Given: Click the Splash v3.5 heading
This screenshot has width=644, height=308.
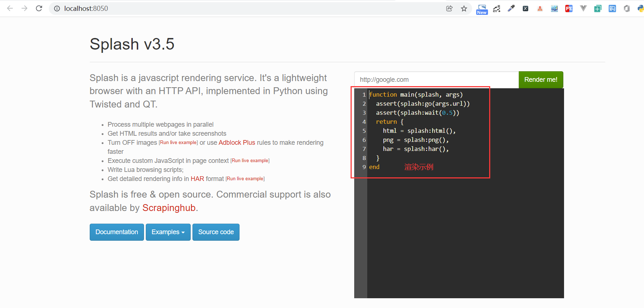Looking at the screenshot, I should 132,44.
